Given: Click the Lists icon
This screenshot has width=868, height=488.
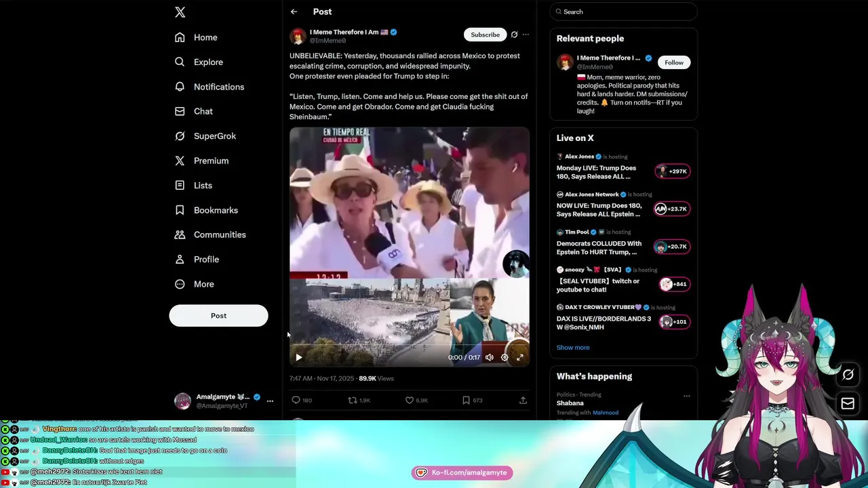Looking at the screenshot, I should click(x=180, y=185).
